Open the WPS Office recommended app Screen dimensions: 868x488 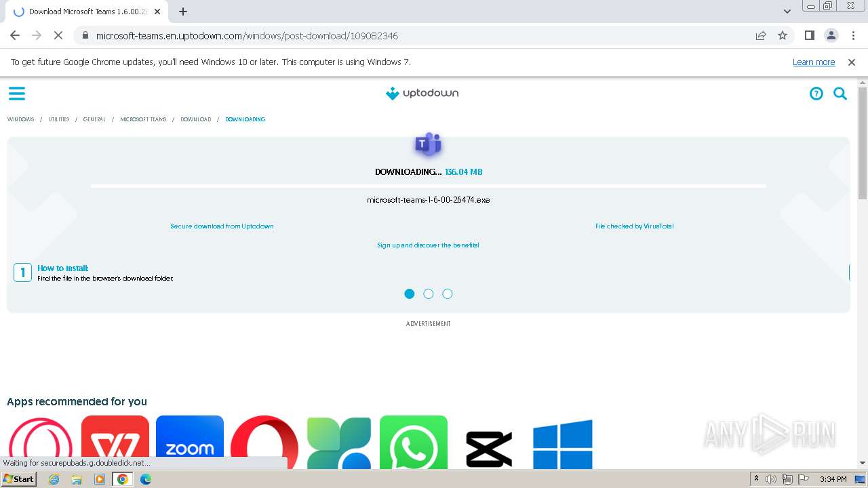coord(115,442)
